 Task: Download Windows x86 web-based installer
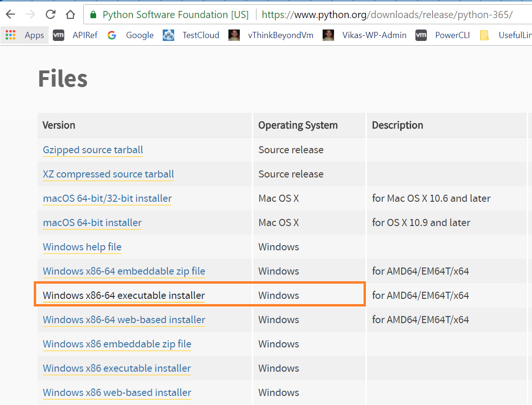pos(117,393)
